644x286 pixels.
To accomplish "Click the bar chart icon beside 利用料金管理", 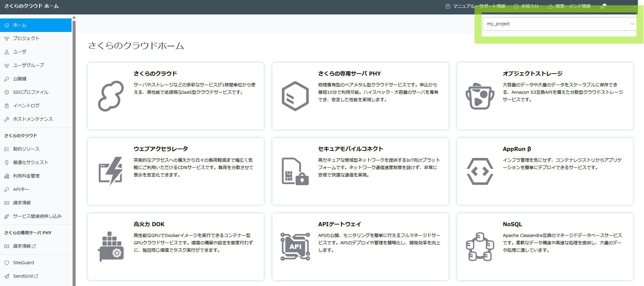I will coord(7,176).
